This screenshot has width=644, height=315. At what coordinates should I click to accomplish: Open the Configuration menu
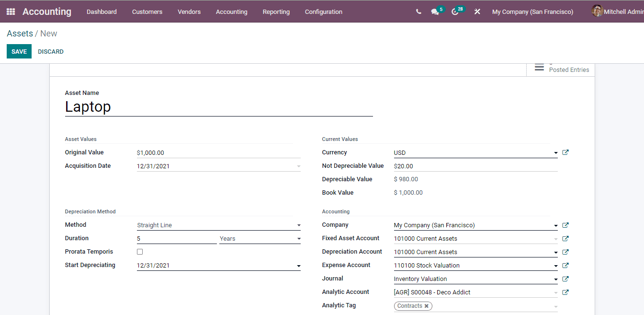tap(323, 12)
